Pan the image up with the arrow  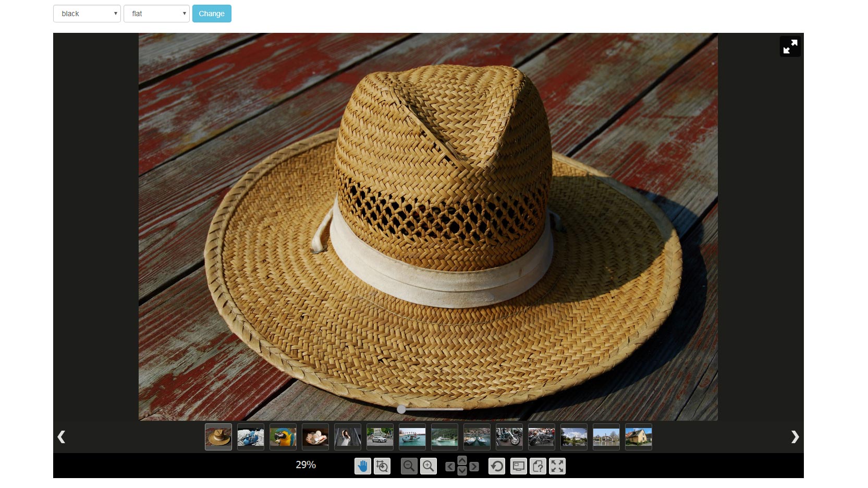pyautogui.click(x=462, y=460)
